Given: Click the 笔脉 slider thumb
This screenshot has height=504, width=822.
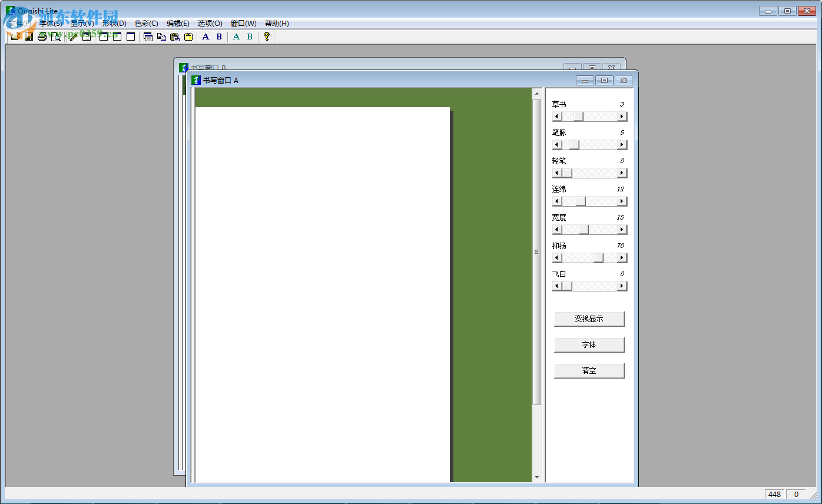Looking at the screenshot, I should click(x=574, y=145).
